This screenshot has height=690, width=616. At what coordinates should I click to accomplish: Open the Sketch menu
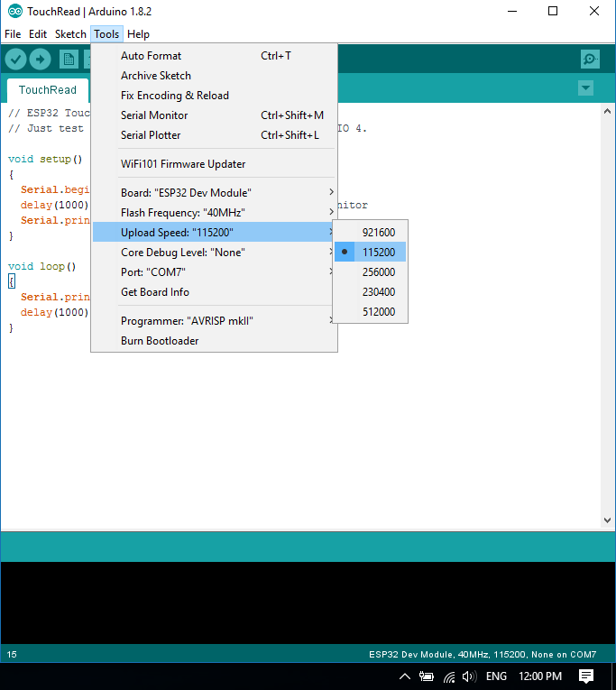pyautogui.click(x=70, y=34)
